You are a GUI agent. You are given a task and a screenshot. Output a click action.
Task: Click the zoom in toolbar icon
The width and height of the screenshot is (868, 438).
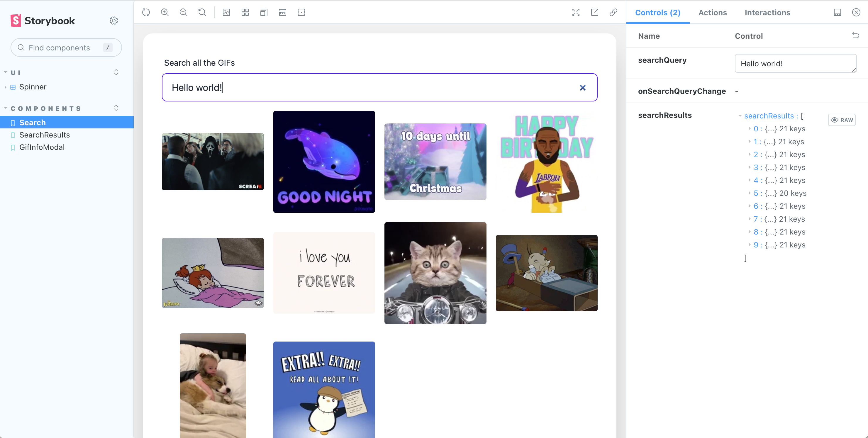pos(165,13)
